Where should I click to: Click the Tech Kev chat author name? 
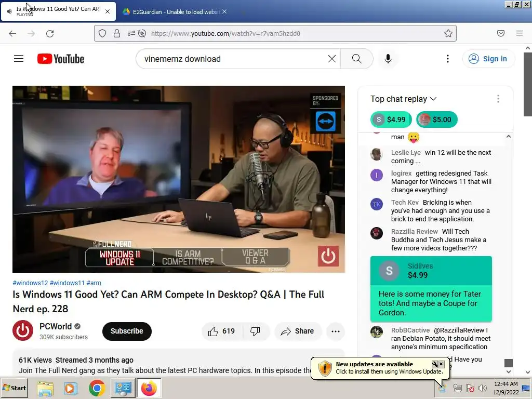(405, 203)
